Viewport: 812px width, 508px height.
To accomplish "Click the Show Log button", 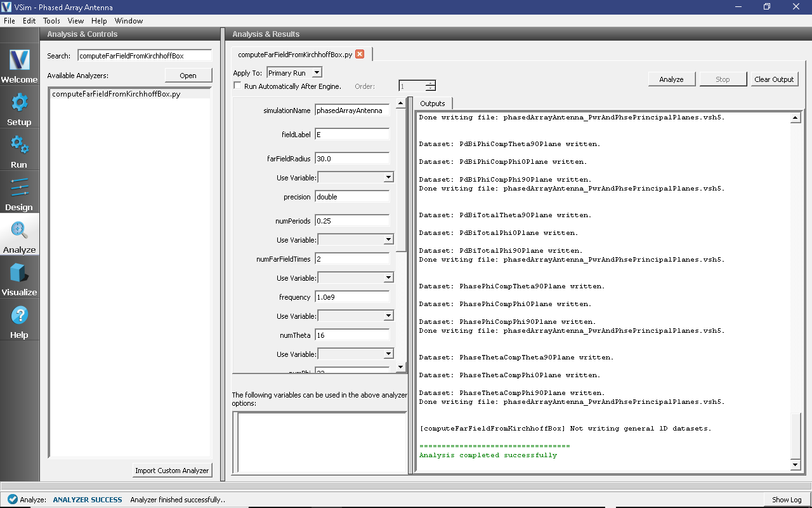I will pos(787,500).
